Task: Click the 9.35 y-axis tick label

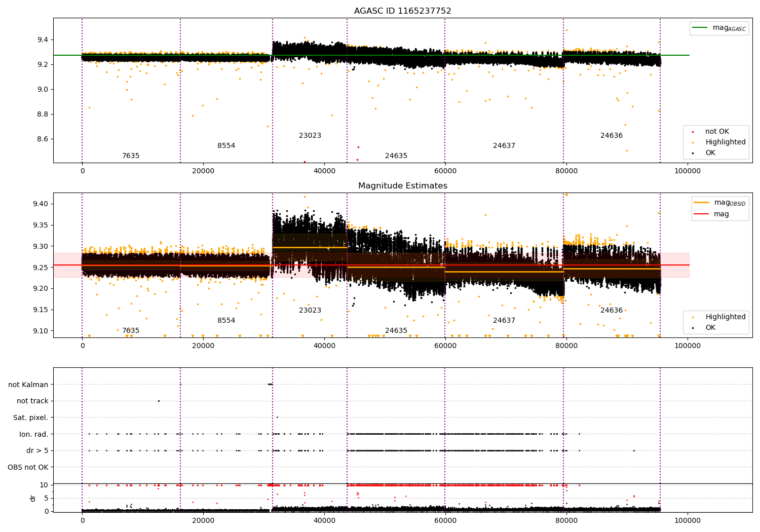Action: (41, 225)
